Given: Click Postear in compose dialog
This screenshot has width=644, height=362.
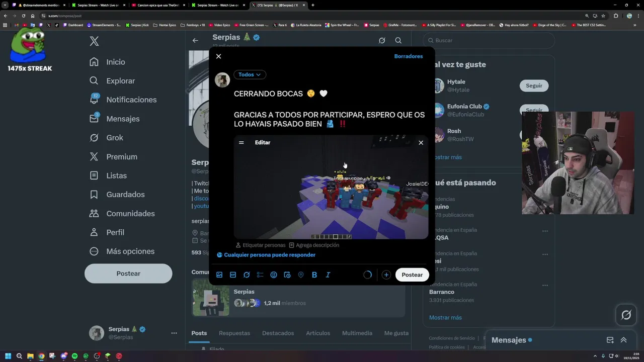Looking at the screenshot, I should [412, 275].
